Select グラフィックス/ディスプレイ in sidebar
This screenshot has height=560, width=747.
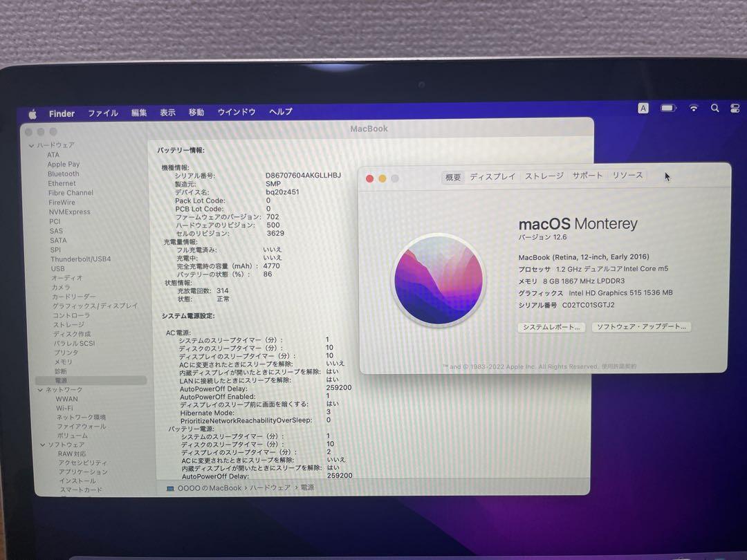(95, 306)
